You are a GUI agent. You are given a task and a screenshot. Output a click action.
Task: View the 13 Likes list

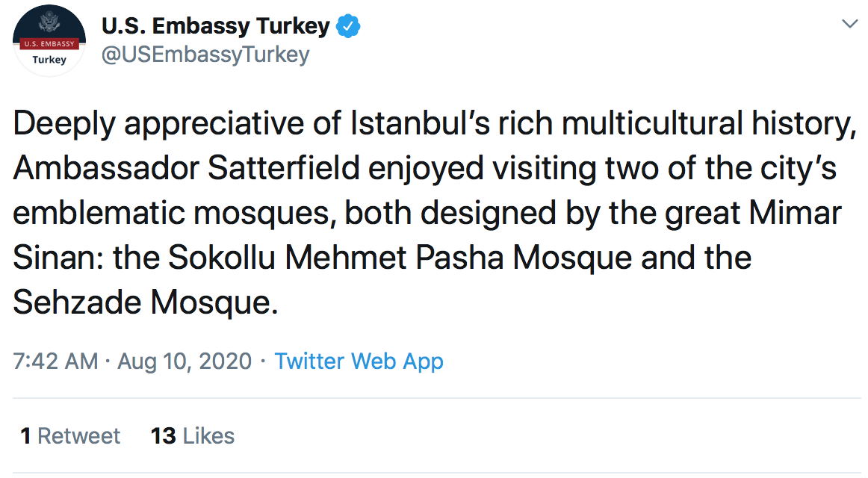coord(193,436)
